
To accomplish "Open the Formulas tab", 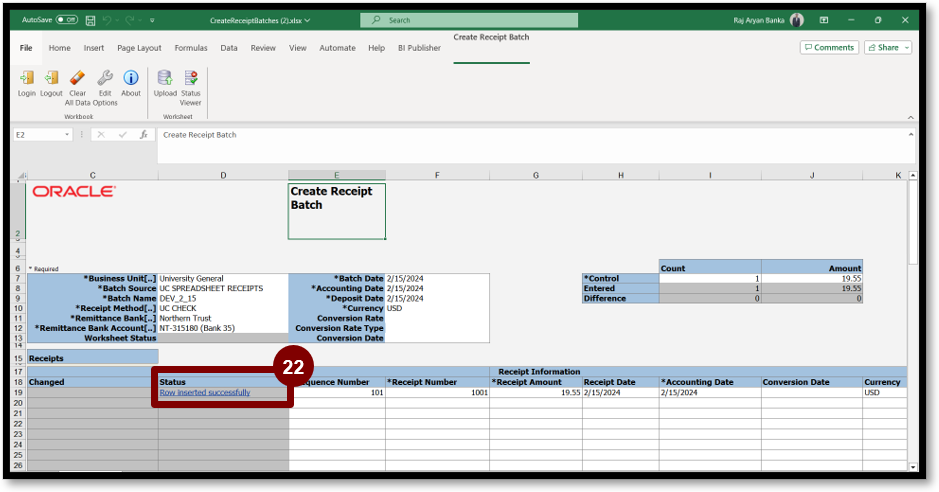I will pyautogui.click(x=191, y=48).
